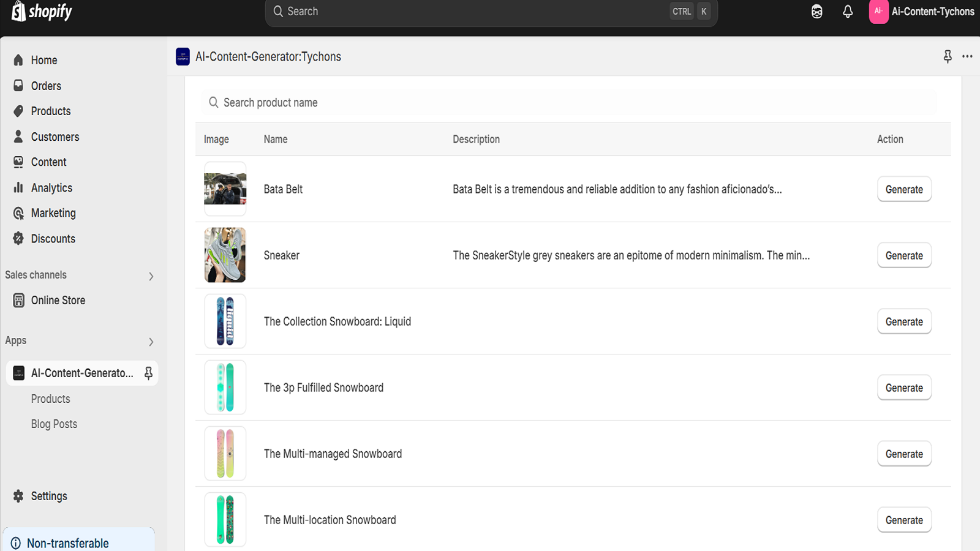
Task: Click the AI-Content-Generator header app logo
Action: pyautogui.click(x=183, y=57)
